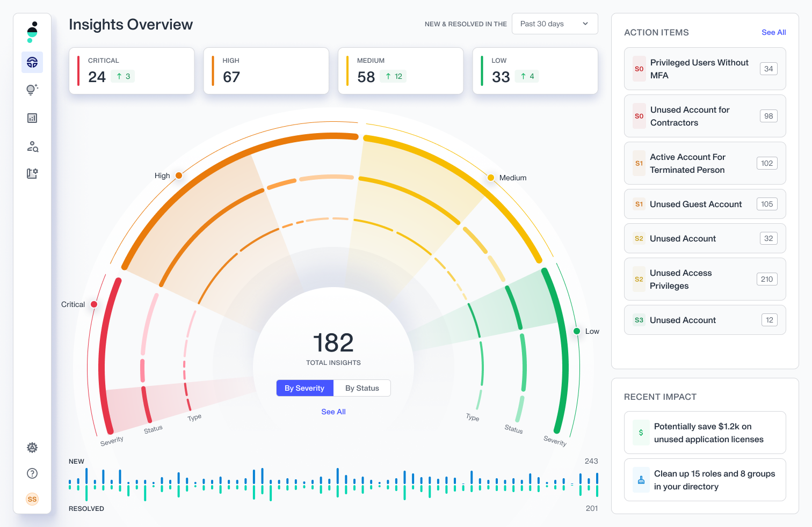Switch chart to By Severity view
Image resolution: width=812 pixels, height=527 pixels.
(x=305, y=388)
